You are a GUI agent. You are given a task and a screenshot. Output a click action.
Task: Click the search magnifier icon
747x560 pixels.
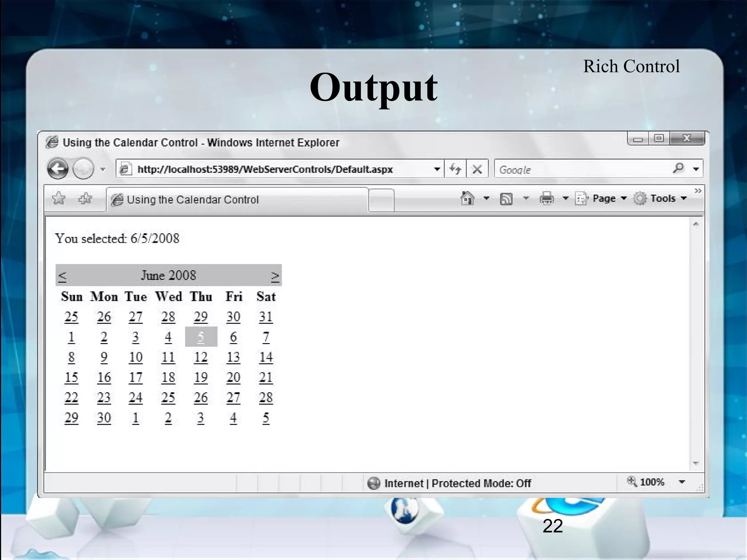point(678,168)
